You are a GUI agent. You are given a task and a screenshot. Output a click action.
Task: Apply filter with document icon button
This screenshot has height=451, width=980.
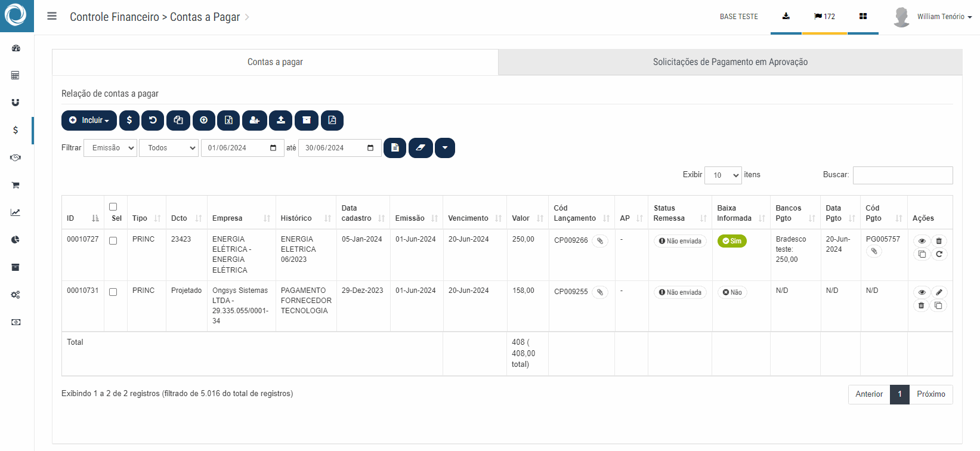click(x=395, y=148)
